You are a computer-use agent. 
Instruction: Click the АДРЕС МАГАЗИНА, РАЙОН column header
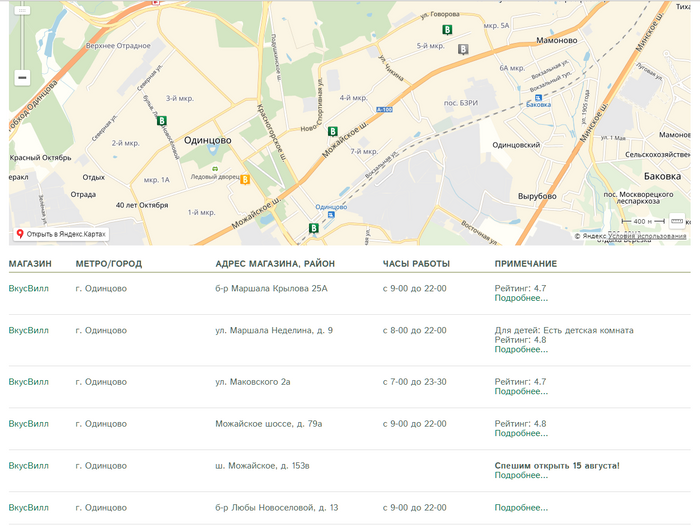275,264
